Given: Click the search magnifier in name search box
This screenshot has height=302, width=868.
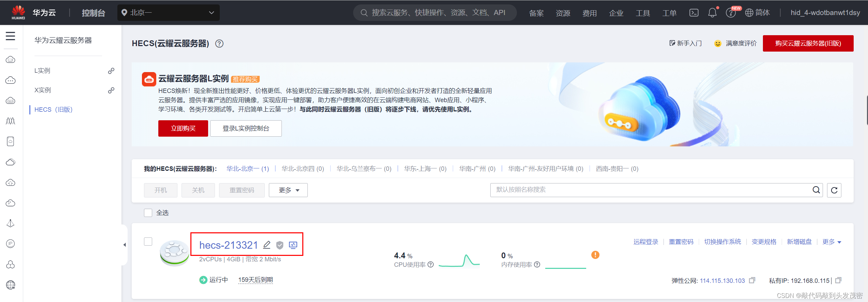Looking at the screenshot, I should click(816, 190).
